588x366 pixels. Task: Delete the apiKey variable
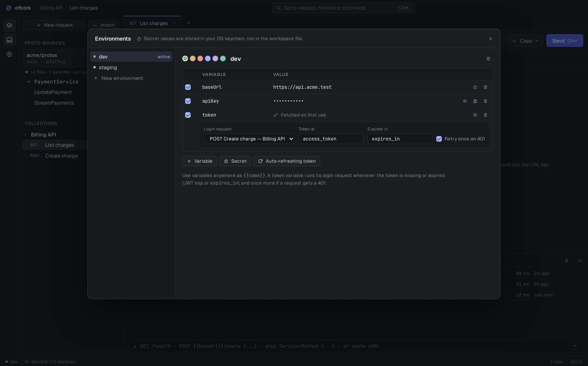485,101
